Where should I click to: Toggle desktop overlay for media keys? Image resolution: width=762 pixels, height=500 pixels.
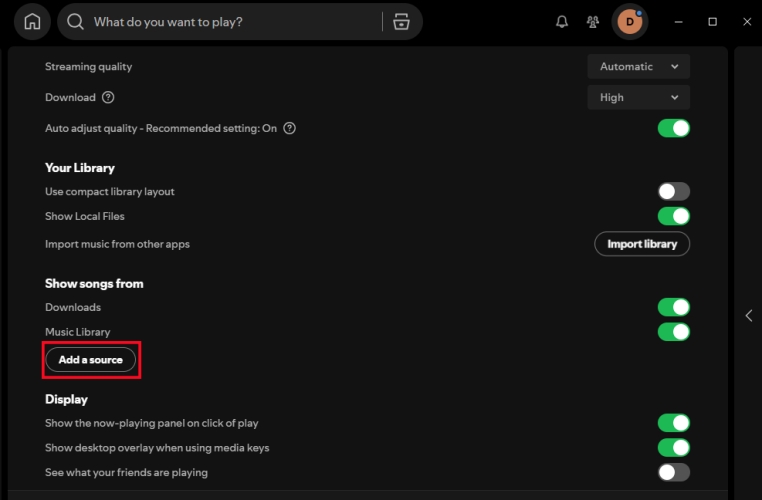point(674,448)
